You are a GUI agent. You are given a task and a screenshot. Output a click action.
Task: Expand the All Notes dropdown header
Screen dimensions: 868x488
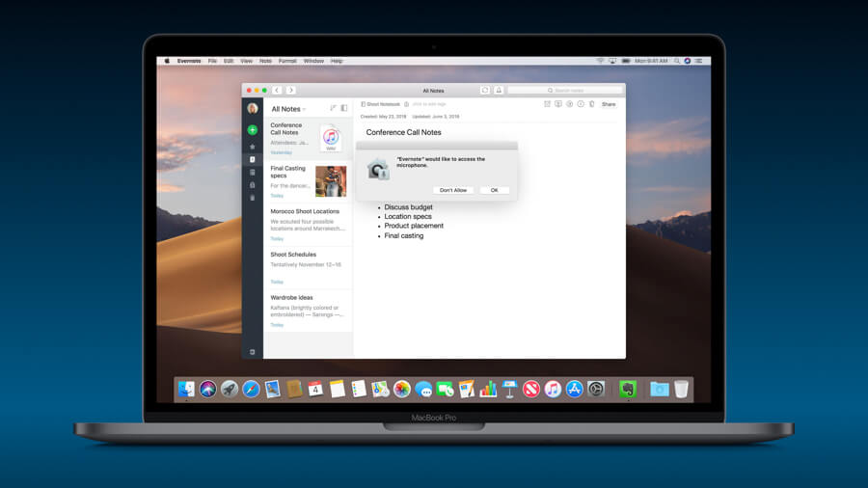coord(287,109)
